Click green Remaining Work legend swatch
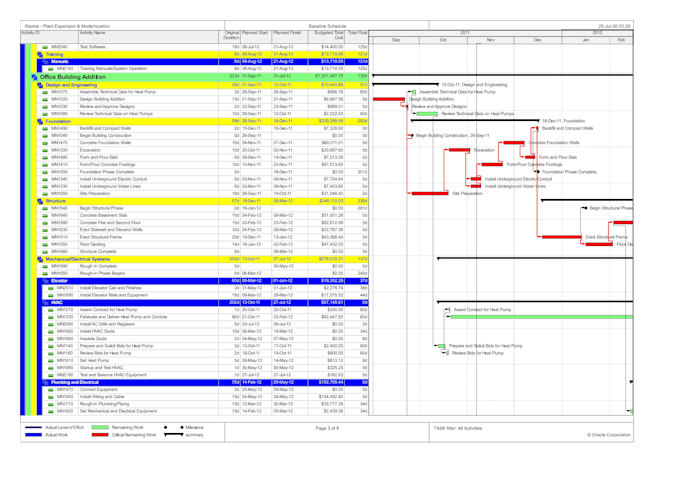This screenshot has width=680, height=481. coord(100,428)
